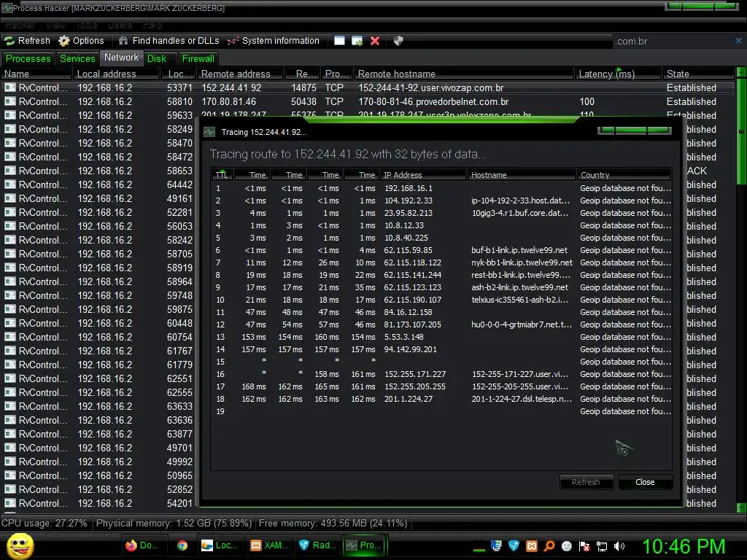Click the network tray icon
This screenshot has height=560, width=747.
602,546
